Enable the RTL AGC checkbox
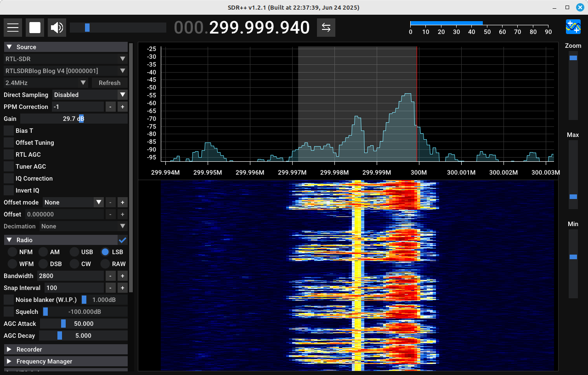The image size is (588, 375). click(x=9, y=154)
